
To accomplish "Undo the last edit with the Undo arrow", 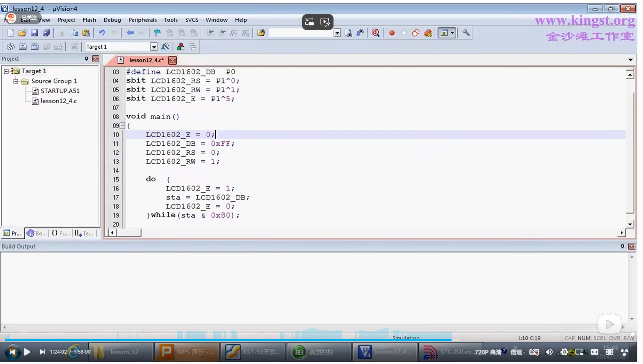I will tap(102, 33).
